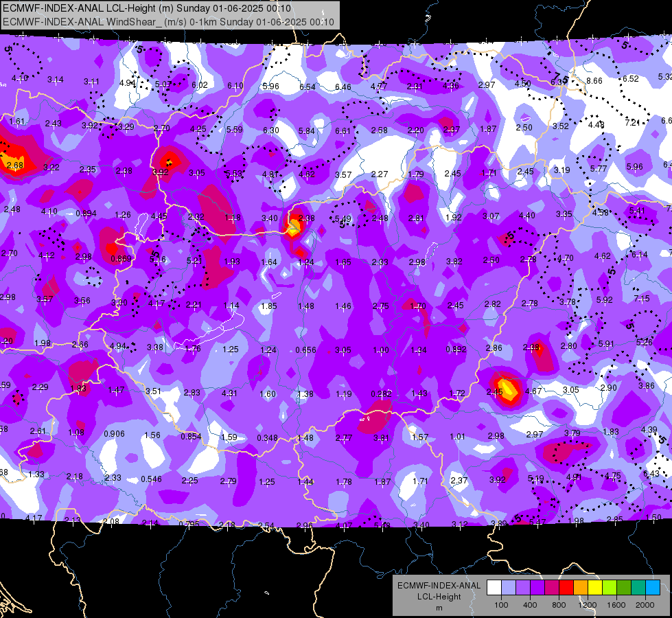672x618 pixels.
Task: Click the legend scale label 400
Action: (530, 605)
